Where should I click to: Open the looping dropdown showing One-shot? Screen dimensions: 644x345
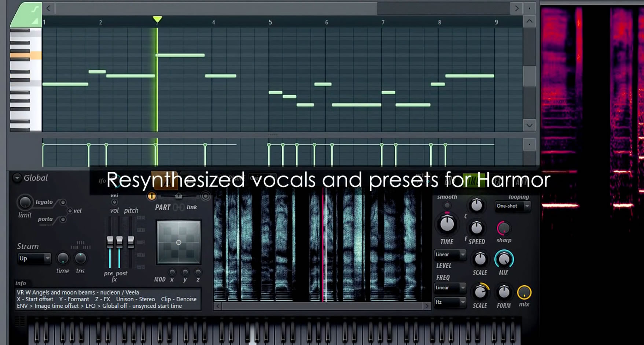(x=513, y=206)
